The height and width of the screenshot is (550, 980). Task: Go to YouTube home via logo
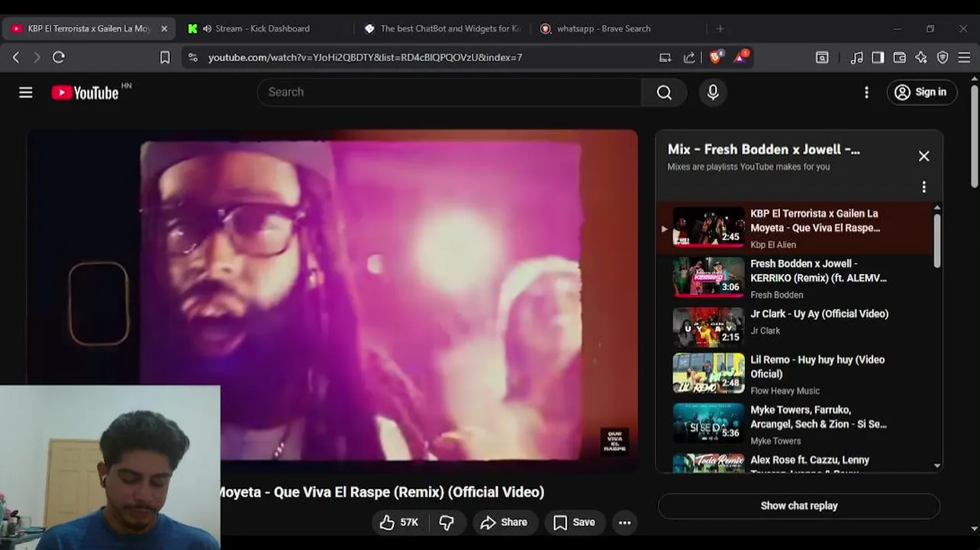tap(85, 92)
